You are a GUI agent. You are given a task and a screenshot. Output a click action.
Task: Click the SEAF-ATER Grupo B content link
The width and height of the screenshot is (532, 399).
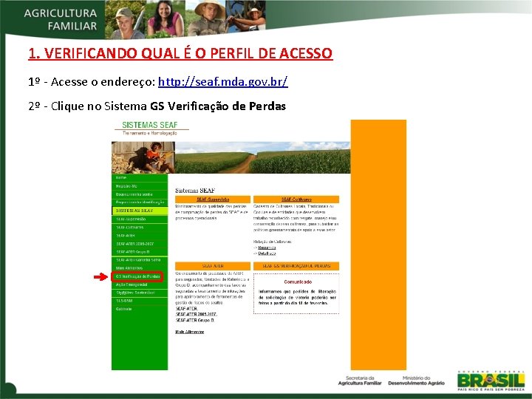pyautogui.click(x=195, y=320)
